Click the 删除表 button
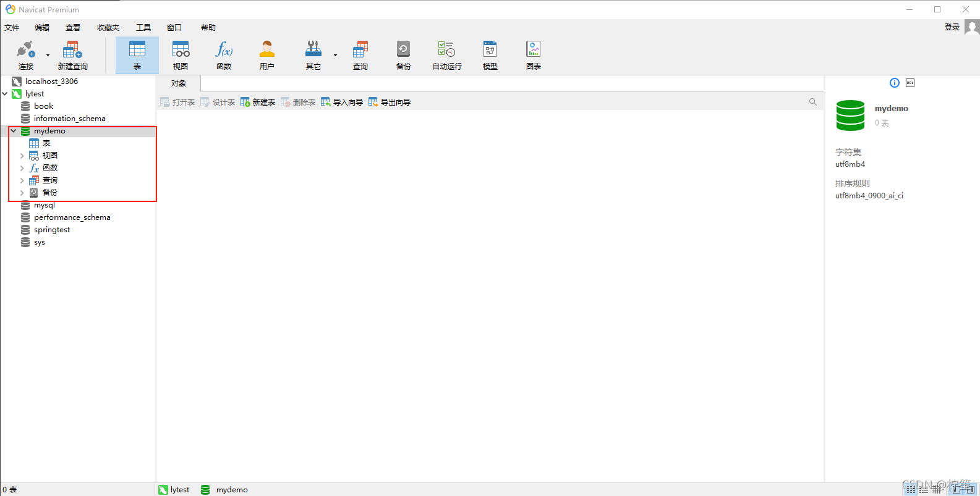980x496 pixels. [298, 102]
